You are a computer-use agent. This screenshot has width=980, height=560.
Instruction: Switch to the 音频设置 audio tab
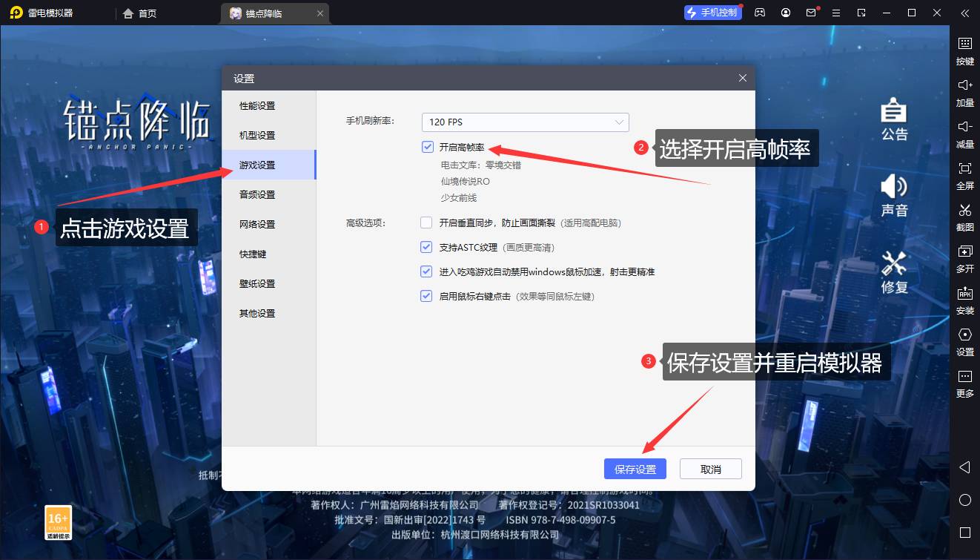[257, 195]
